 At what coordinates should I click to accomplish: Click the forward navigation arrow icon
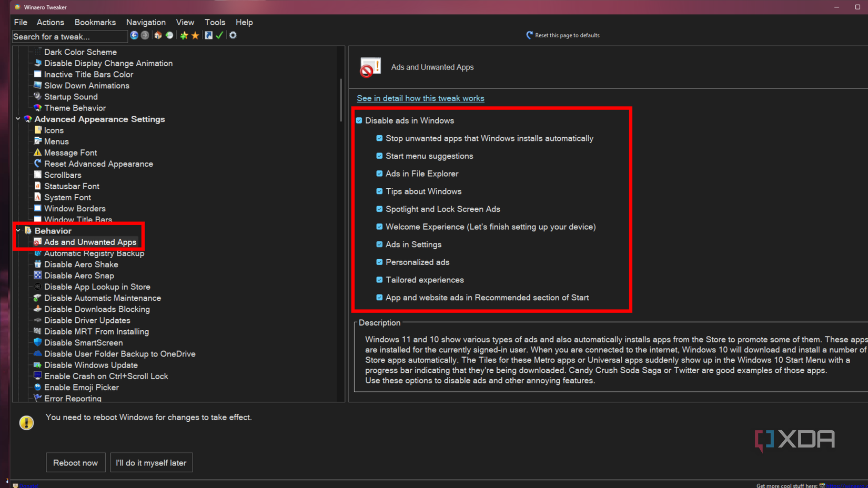(146, 35)
